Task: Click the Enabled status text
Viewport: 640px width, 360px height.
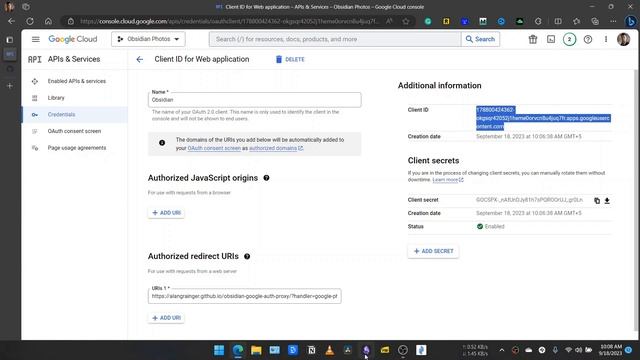Action: (494, 227)
